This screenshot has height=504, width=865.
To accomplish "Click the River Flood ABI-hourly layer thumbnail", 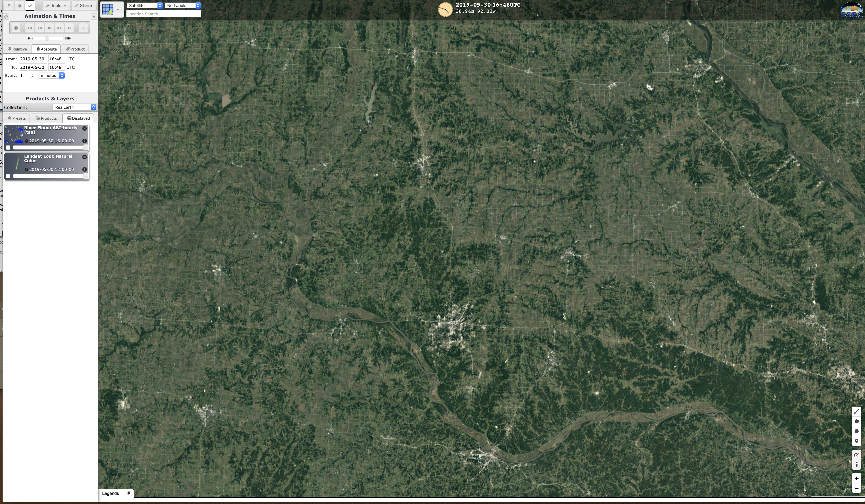I will point(14,135).
